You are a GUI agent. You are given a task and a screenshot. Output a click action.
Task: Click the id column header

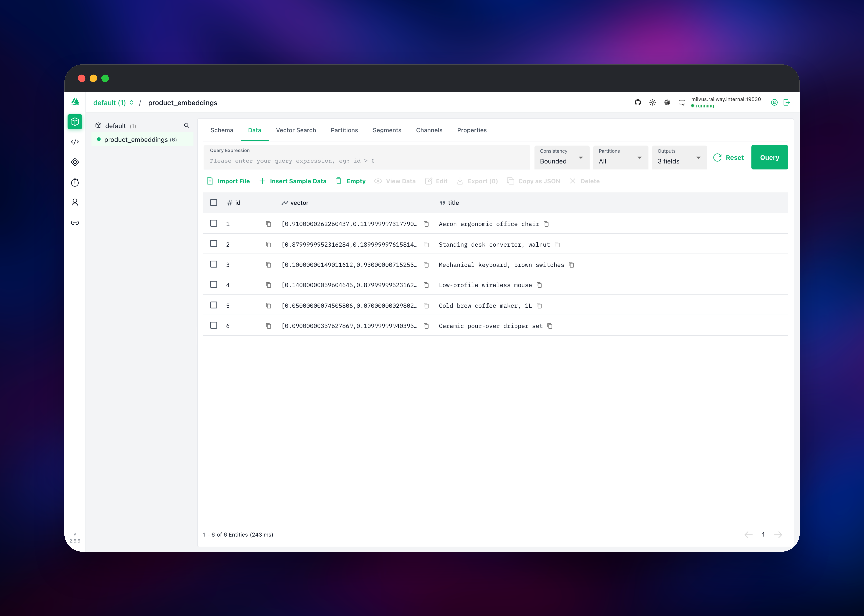pyautogui.click(x=234, y=203)
